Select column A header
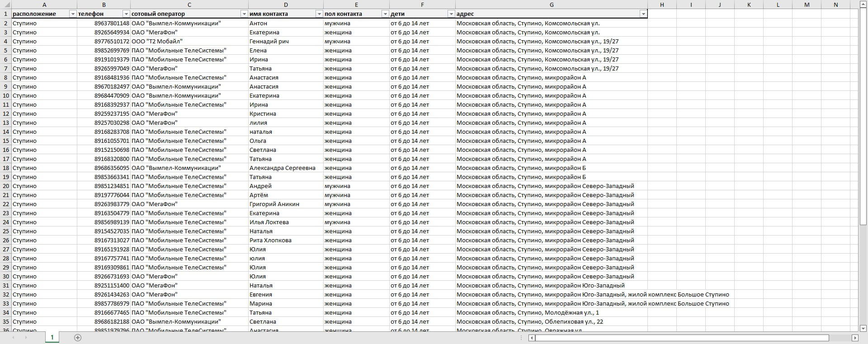Image resolution: width=868 pixels, height=344 pixels. [x=44, y=5]
